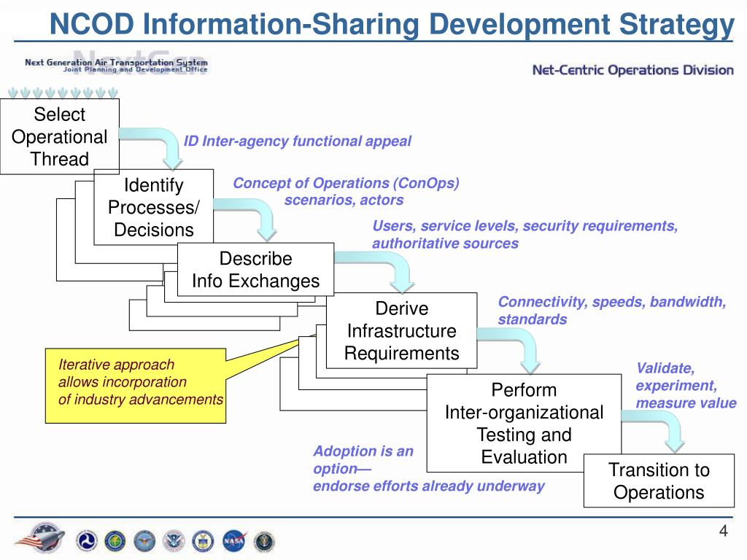Click 'Adoption is an option' note
747x560 pixels.
tap(429, 468)
